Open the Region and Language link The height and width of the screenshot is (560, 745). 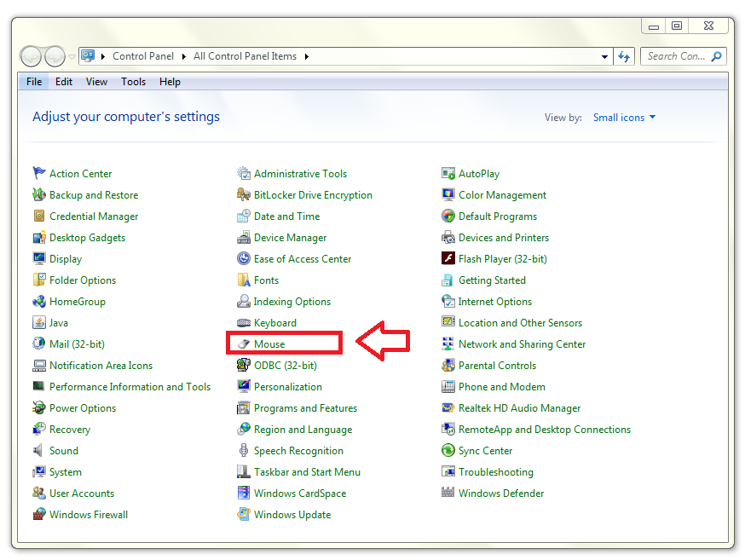(303, 430)
